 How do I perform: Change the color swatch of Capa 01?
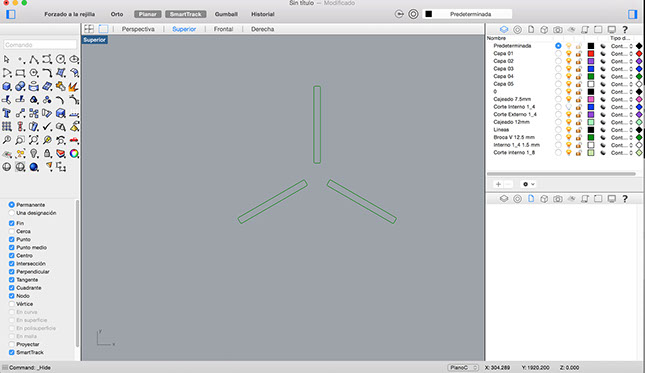(x=591, y=53)
